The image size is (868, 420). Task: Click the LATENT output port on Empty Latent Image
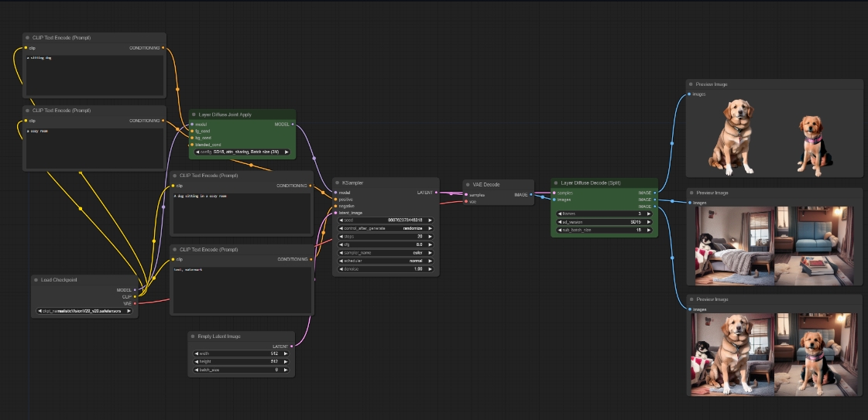291,346
